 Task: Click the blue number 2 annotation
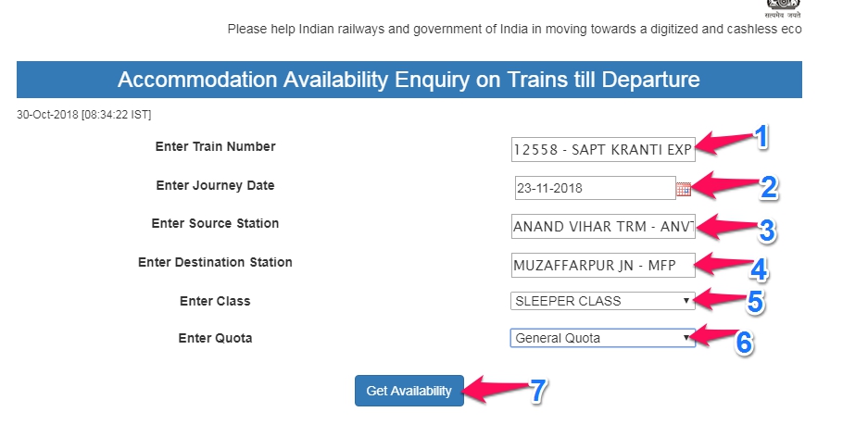point(769,188)
